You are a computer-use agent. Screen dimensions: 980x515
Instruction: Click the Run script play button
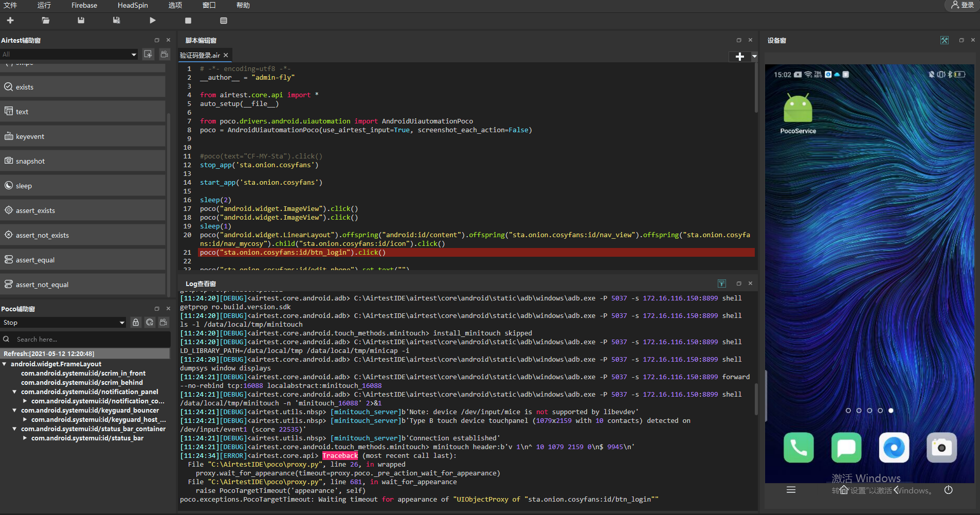click(152, 21)
